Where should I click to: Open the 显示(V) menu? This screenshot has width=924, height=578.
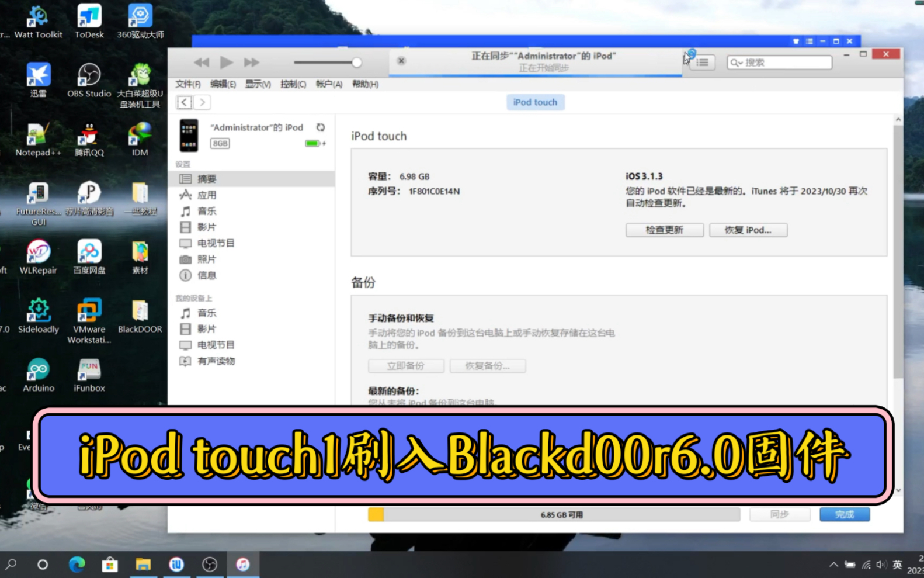258,84
